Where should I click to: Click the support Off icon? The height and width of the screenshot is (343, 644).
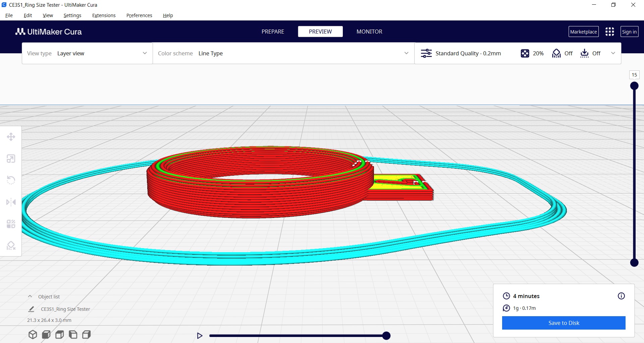click(556, 53)
